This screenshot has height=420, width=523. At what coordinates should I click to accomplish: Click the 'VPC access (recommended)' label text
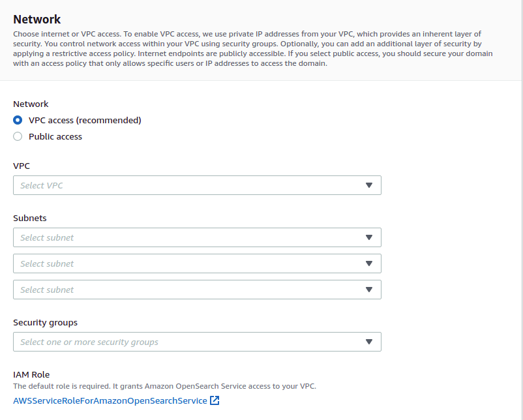tap(85, 121)
